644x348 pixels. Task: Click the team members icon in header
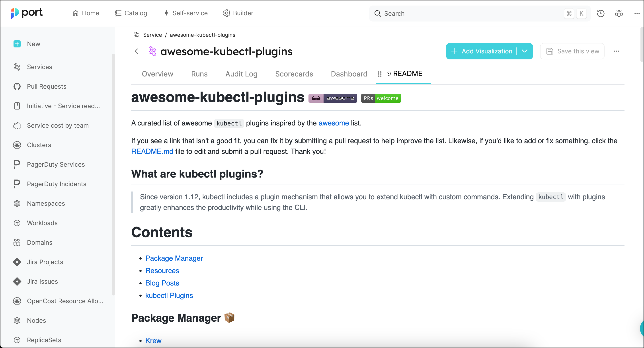tap(619, 14)
